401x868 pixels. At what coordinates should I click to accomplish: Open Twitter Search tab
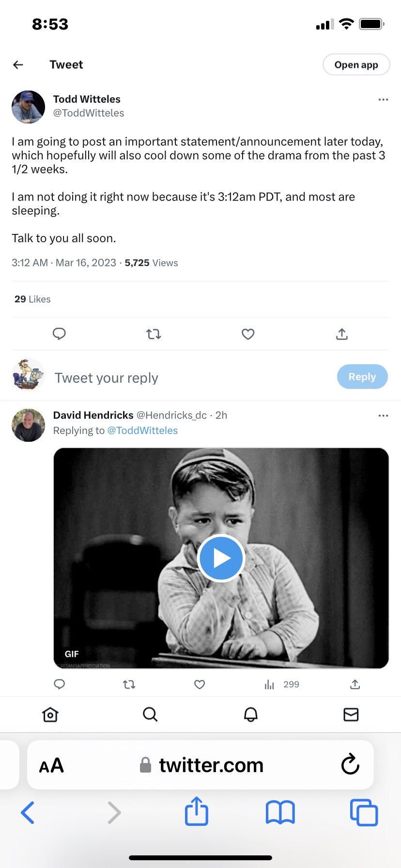point(151,714)
